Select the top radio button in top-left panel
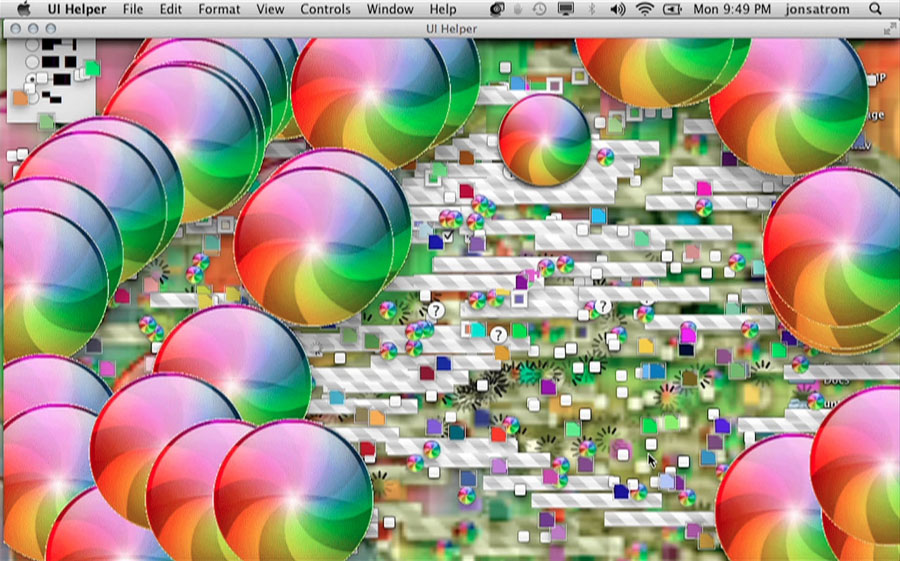 33,46
